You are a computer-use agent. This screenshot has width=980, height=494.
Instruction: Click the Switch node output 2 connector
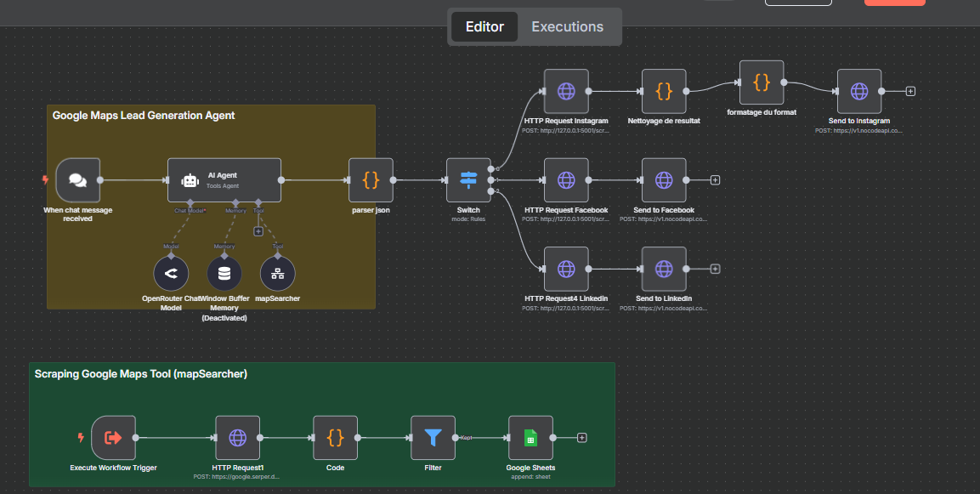[491, 190]
